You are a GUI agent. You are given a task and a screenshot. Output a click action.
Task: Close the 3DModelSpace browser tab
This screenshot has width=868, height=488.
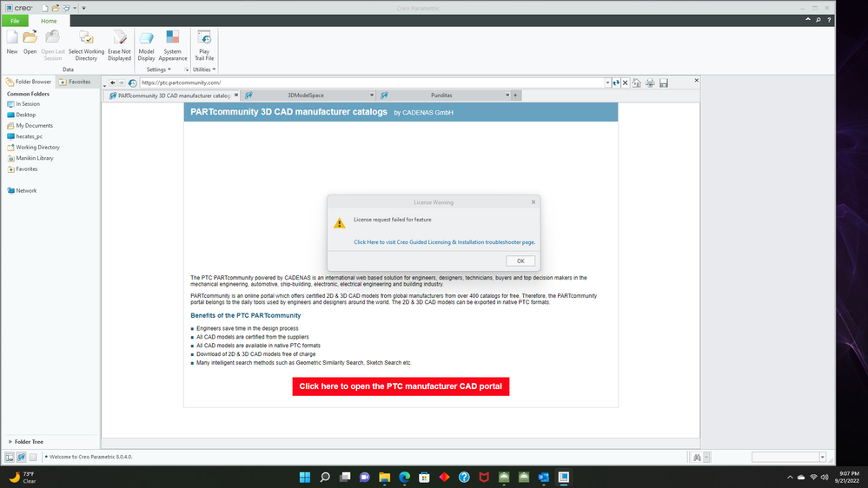coord(372,96)
